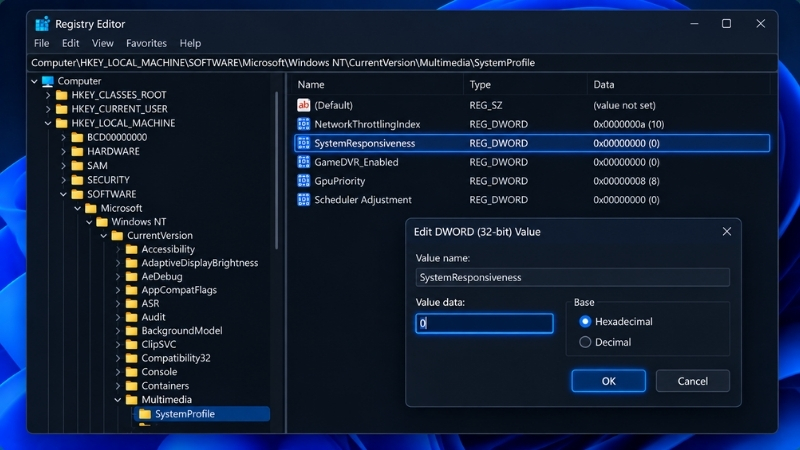Click the SOFTWARE folder icon
The height and width of the screenshot is (450, 800).
tap(78, 194)
